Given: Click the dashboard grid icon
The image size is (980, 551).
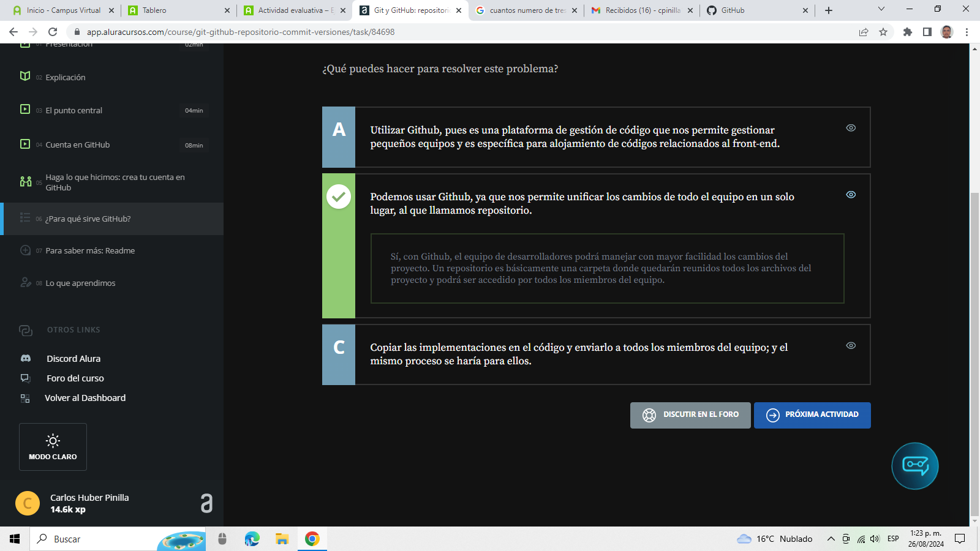Looking at the screenshot, I should pyautogui.click(x=25, y=399).
